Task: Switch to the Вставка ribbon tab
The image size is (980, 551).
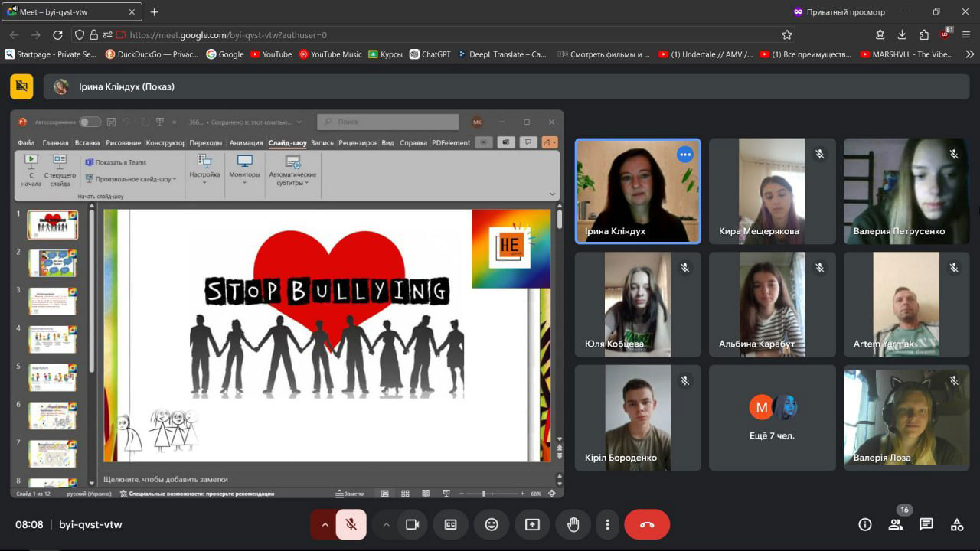Action: 87,142
